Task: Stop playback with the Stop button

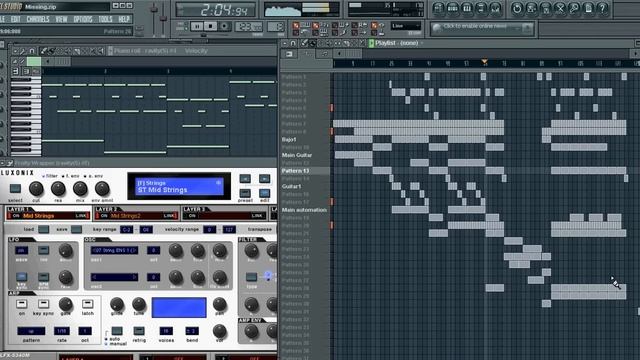Action: click(211, 27)
